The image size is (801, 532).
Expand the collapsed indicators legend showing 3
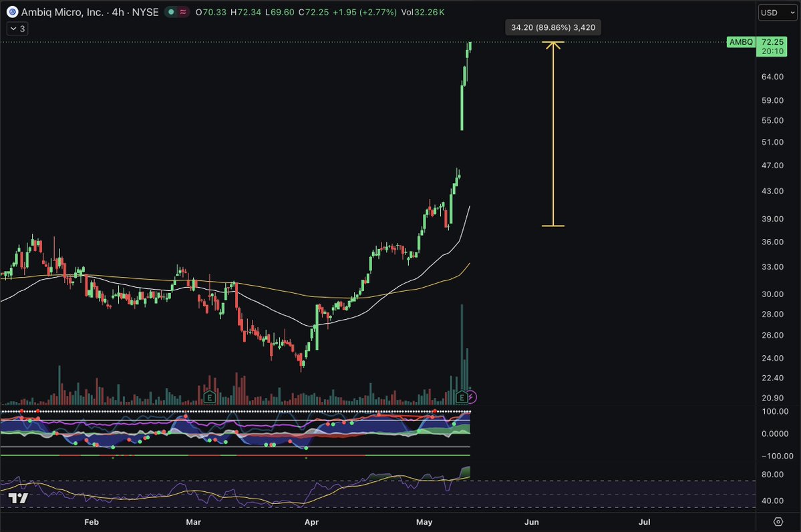tap(17, 29)
